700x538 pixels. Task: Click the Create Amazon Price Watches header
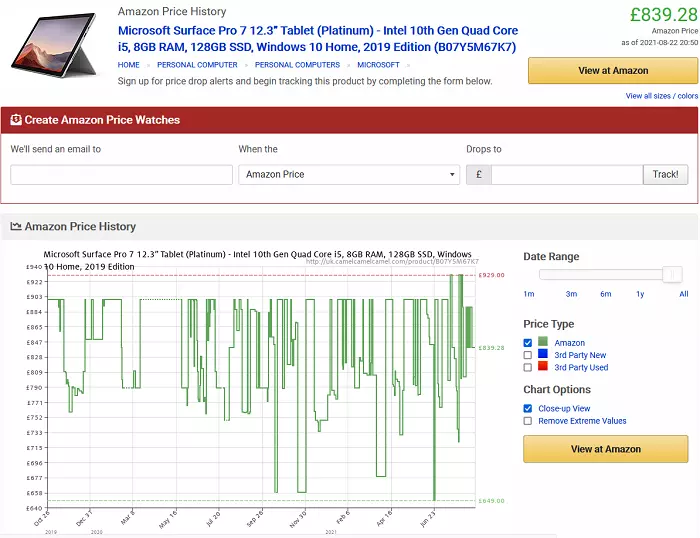click(349, 120)
